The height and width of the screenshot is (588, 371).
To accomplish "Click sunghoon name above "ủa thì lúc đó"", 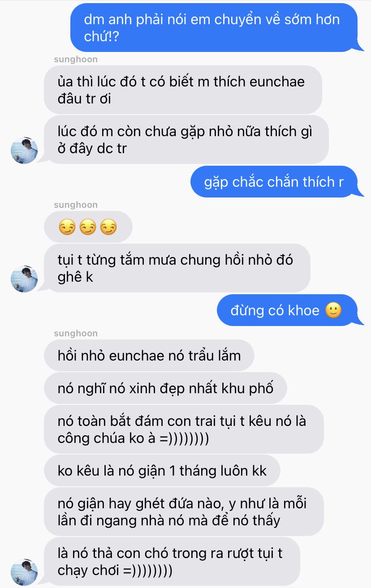I will click(x=76, y=60).
